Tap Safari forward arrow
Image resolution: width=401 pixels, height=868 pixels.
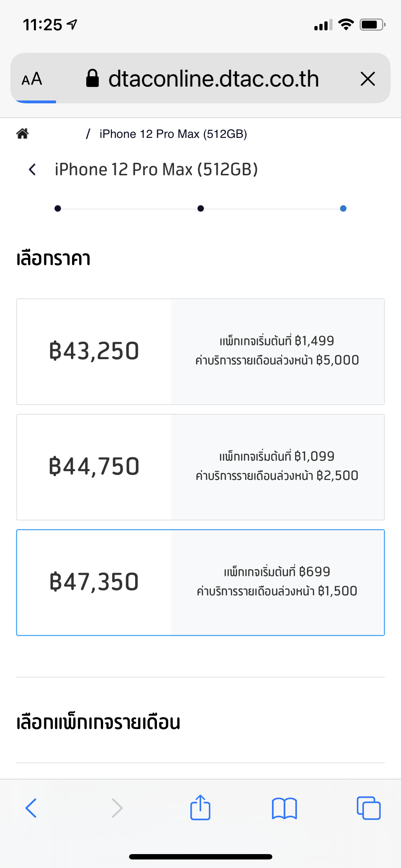pyautogui.click(x=117, y=808)
